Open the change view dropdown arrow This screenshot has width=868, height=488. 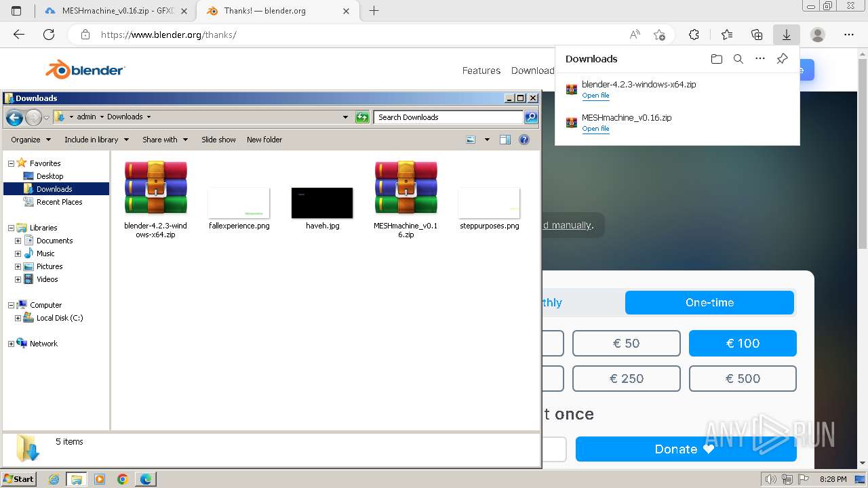(x=487, y=140)
